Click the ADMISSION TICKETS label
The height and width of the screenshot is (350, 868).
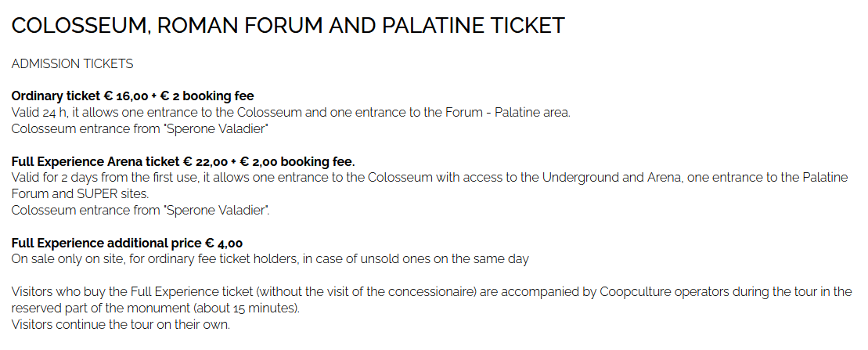pos(72,63)
